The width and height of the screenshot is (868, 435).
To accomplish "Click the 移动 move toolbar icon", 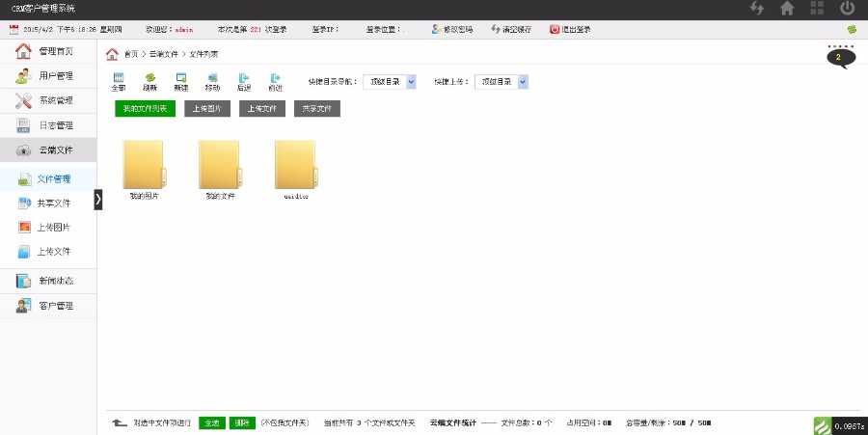I will (x=212, y=81).
